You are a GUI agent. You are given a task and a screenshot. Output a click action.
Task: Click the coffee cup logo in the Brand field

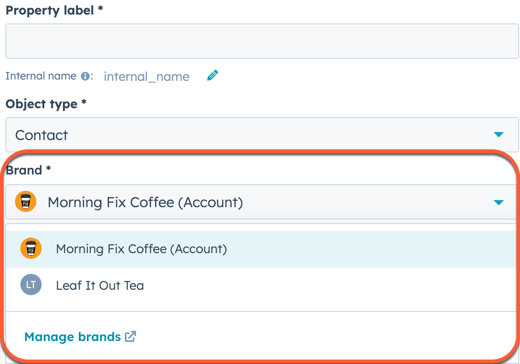[26, 202]
